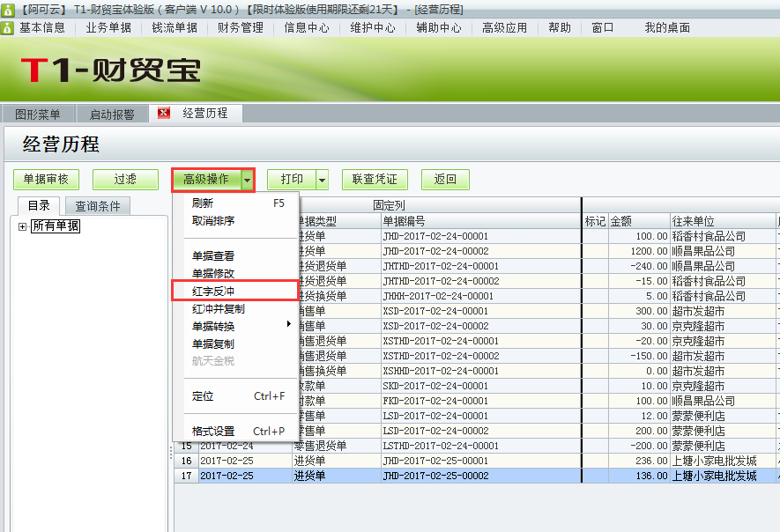This screenshot has width=780, height=532.
Task: Click the red icon on the 经营历程 tab
Action: [162, 113]
